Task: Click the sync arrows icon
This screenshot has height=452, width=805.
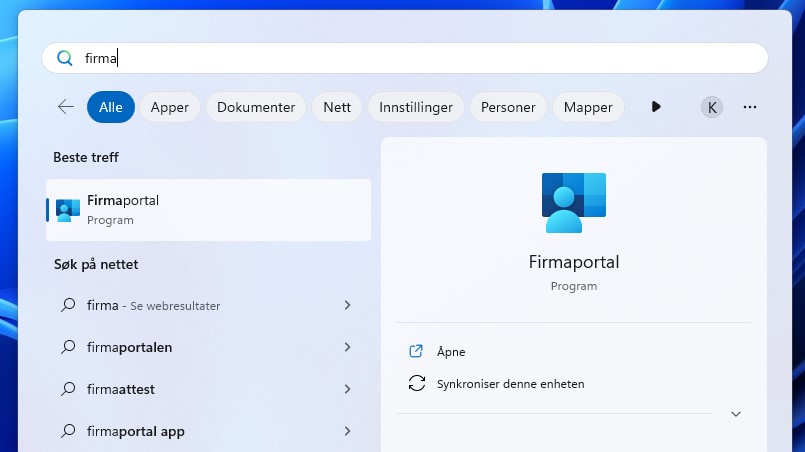Action: point(416,383)
